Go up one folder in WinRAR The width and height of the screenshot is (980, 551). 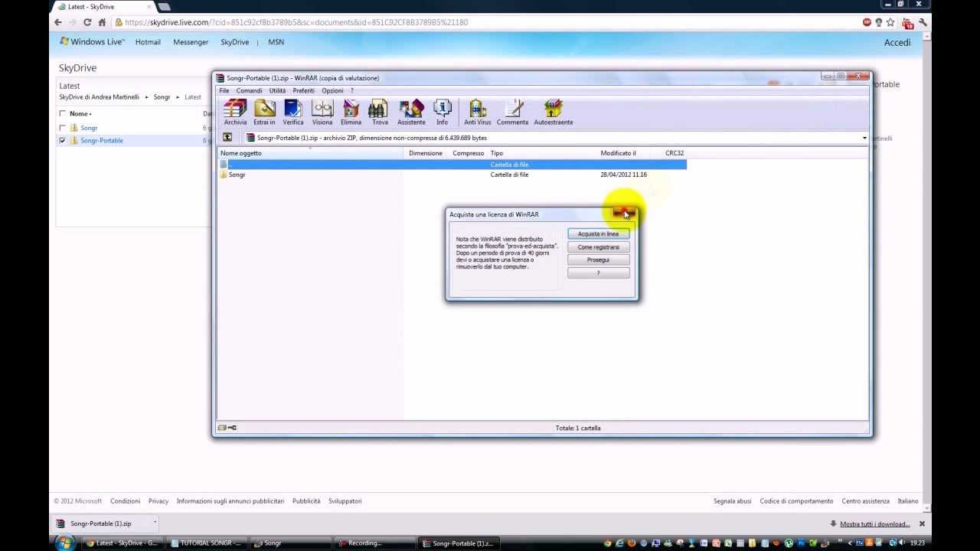click(x=227, y=138)
